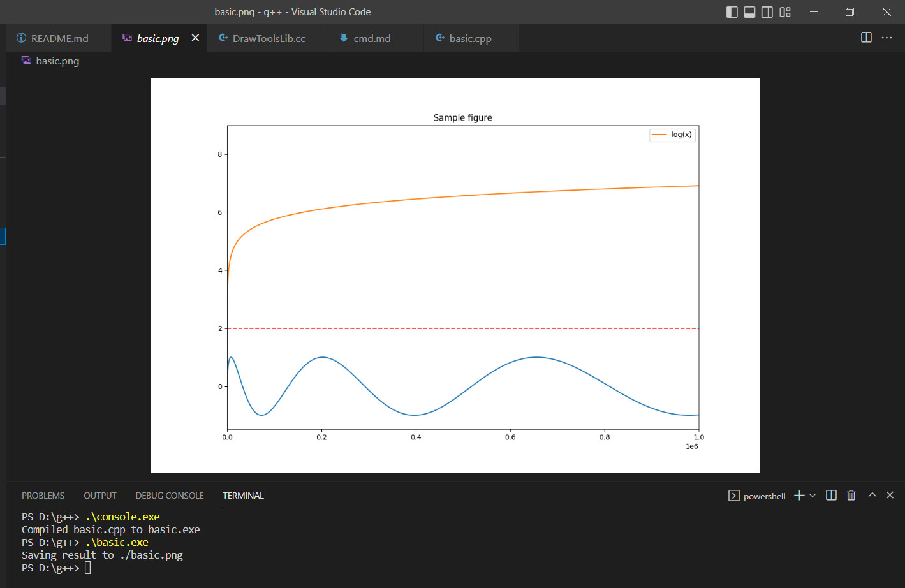Split the editor to the right
This screenshot has height=588, width=905.
coord(866,38)
